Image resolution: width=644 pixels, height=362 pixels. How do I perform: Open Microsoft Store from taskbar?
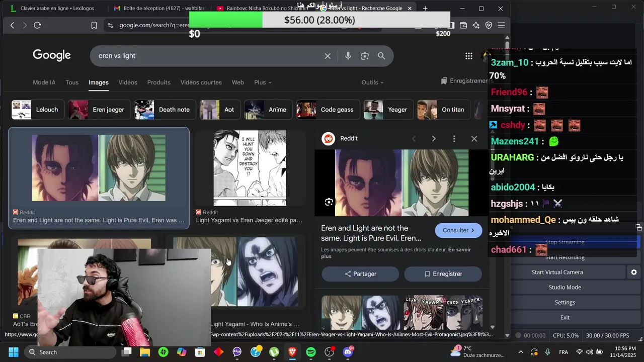200,352
